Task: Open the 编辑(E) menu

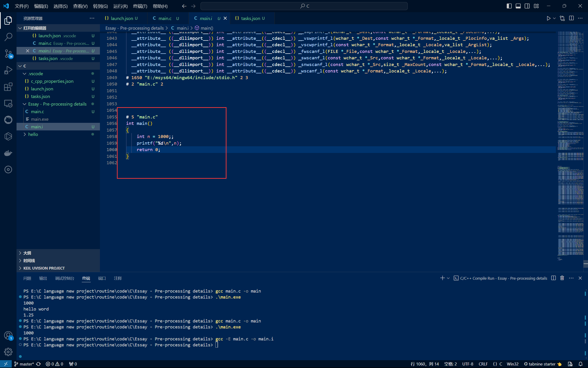Action: click(41, 6)
